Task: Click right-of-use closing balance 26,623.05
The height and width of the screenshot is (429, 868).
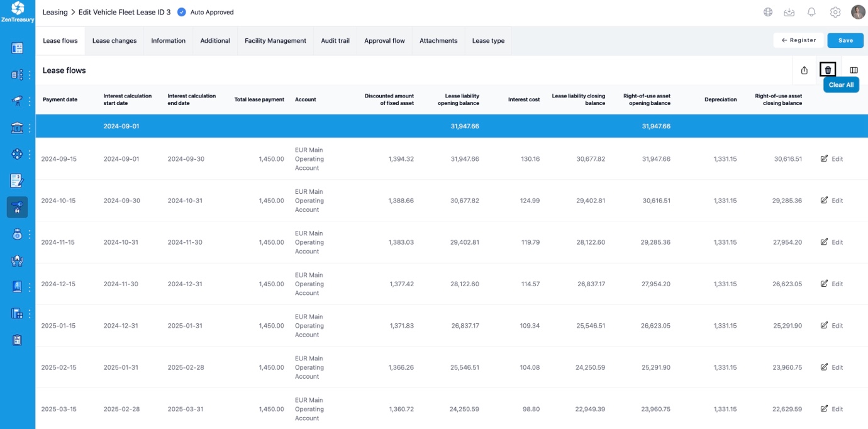Action: point(787,284)
